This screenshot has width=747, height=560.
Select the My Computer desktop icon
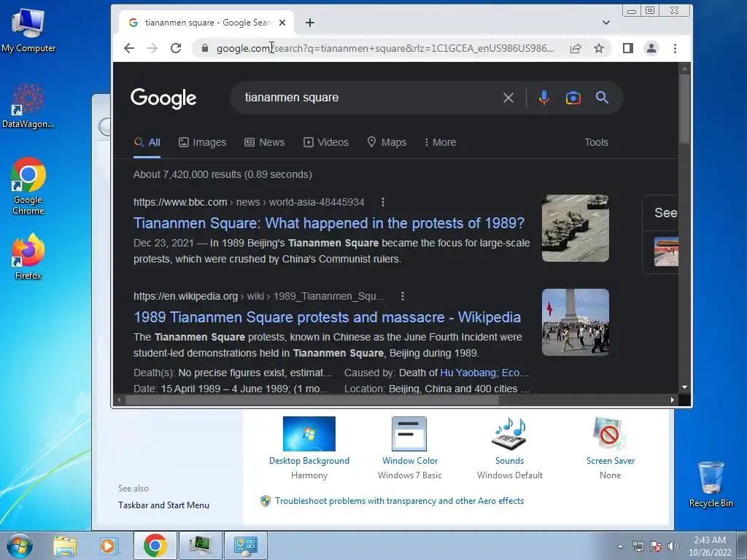28,31
